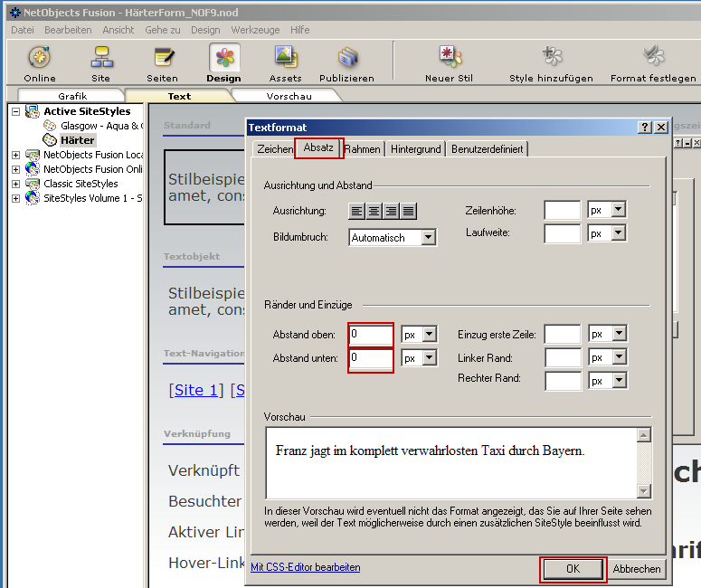Click the NetObjects Fusion Local folder icon

[33, 155]
